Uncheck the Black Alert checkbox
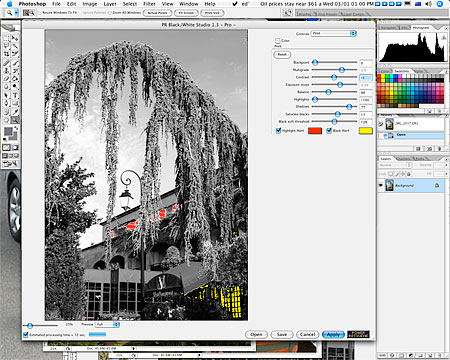Screen dimensions: 450x360 [x=329, y=131]
